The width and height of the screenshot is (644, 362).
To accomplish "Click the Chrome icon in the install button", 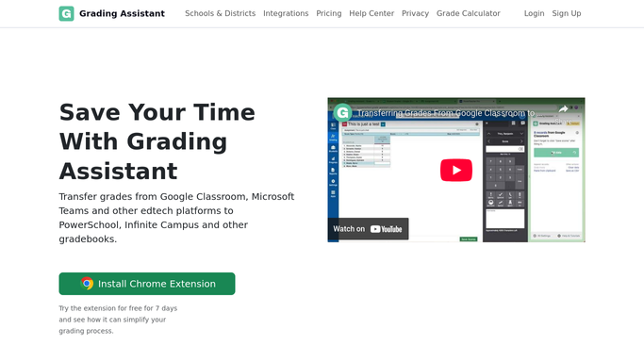I will [87, 284].
